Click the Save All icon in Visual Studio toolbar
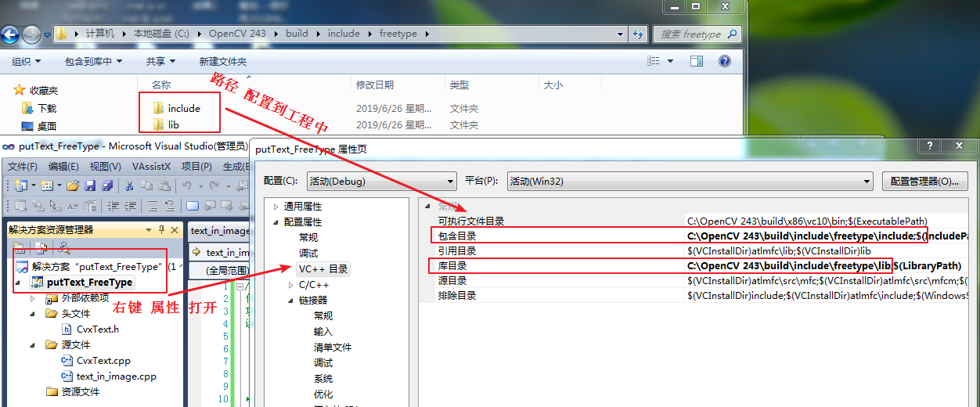Screen dimensions: 980x407 107,185
